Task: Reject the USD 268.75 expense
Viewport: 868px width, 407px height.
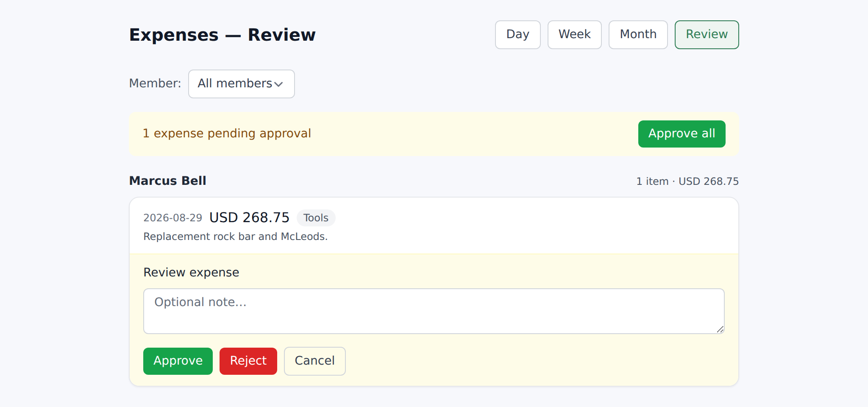Action: [x=248, y=361]
